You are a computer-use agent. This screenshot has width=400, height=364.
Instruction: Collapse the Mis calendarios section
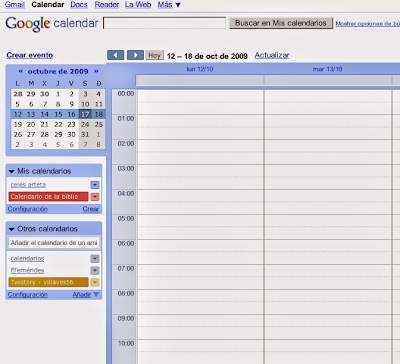[x=12, y=171]
